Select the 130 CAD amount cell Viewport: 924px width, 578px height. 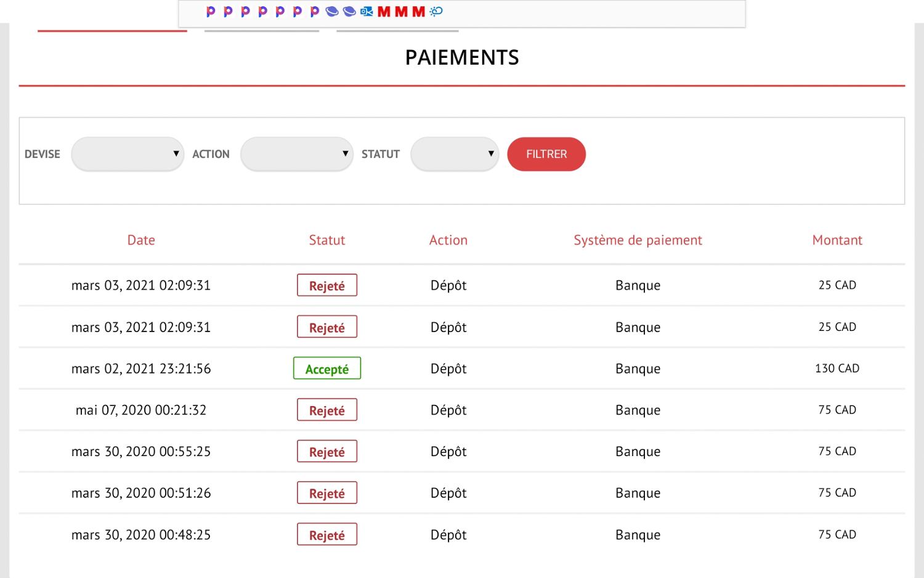837,368
